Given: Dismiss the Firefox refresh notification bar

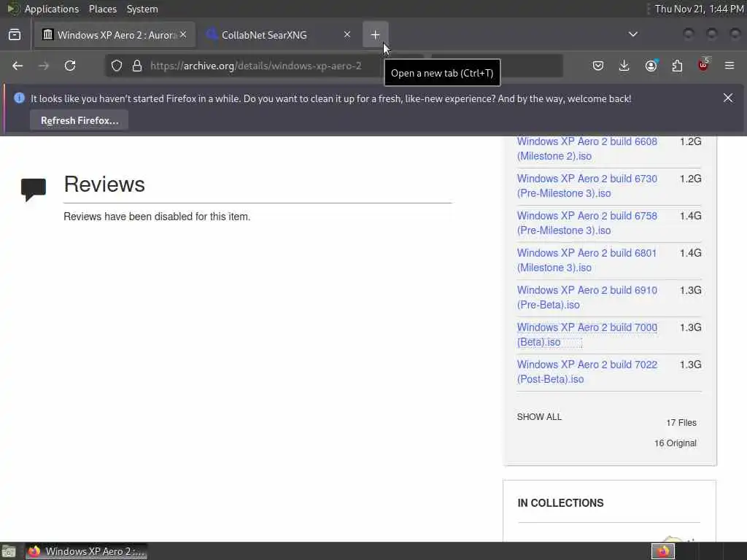Looking at the screenshot, I should tap(728, 98).
